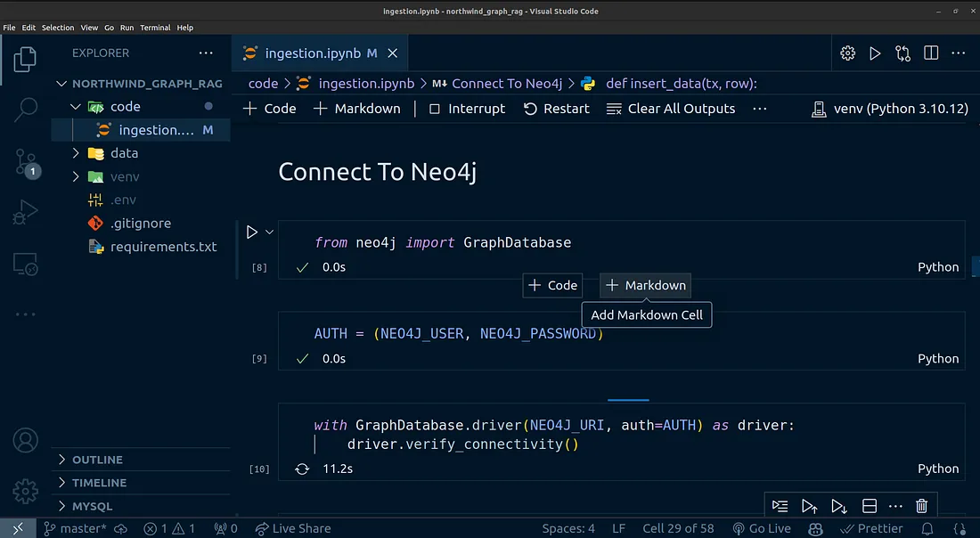This screenshot has height=538, width=980.
Task: Open ports forwarded indicator showing 0
Action: click(225, 528)
